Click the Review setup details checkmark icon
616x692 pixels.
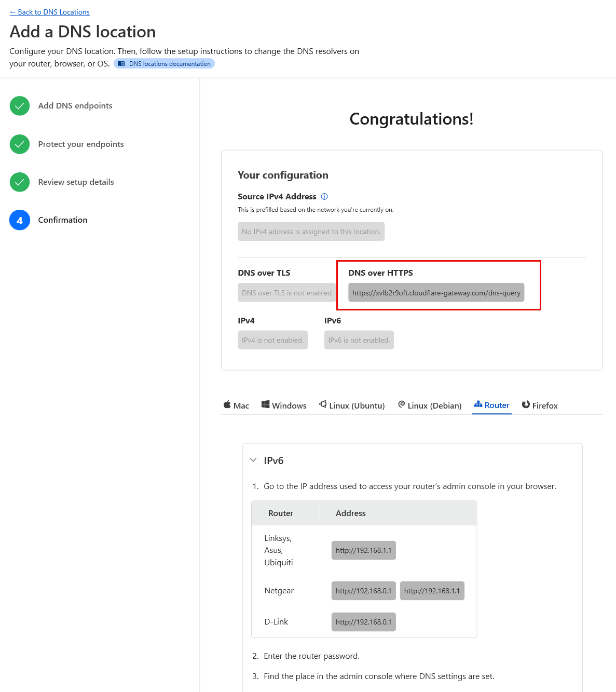coord(20,182)
